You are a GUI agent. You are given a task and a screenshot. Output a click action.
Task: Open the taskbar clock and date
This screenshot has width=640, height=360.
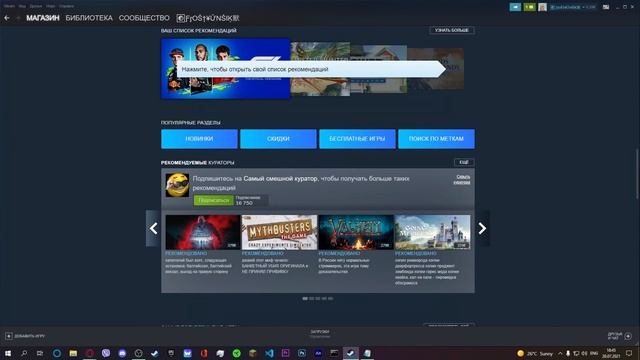coord(611,353)
